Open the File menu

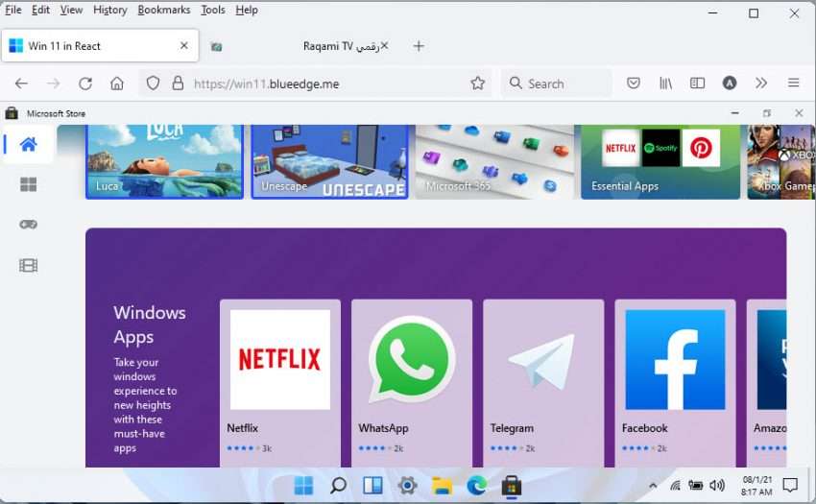click(13, 10)
